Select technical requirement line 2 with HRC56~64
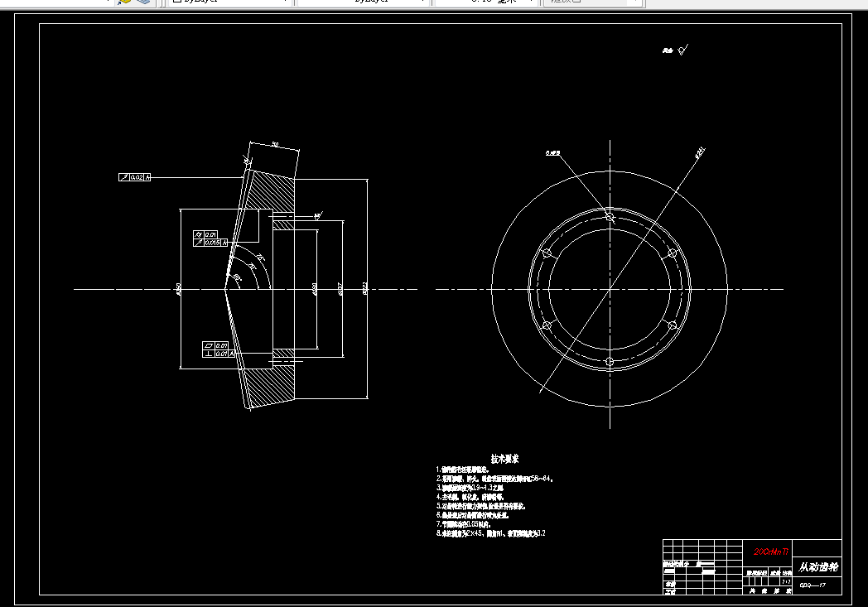Screen dimensions: 868x607 [x=495, y=479]
